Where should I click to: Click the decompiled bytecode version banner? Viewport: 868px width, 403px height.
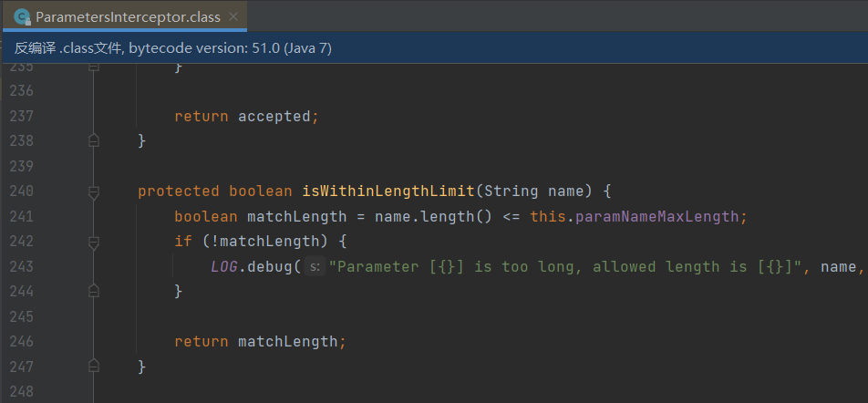pos(434,48)
